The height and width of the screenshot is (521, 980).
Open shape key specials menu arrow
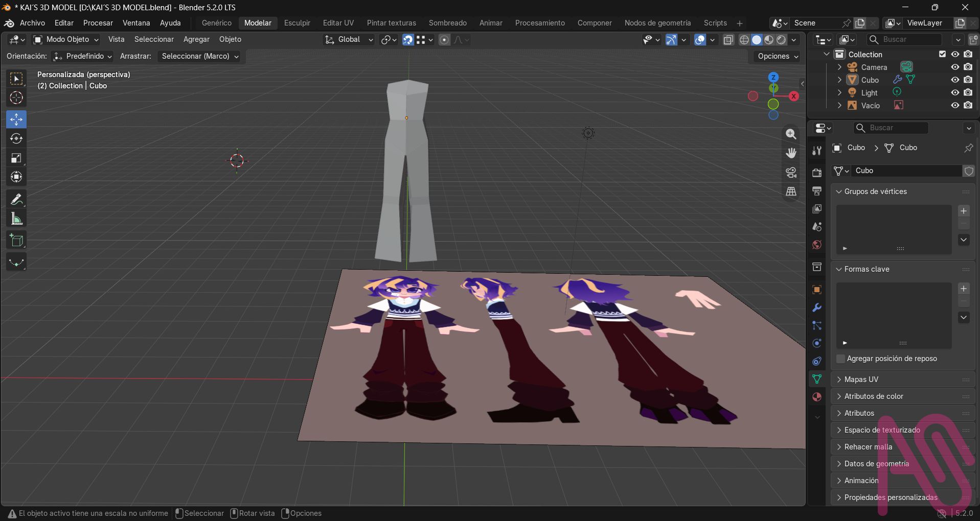coord(964,318)
